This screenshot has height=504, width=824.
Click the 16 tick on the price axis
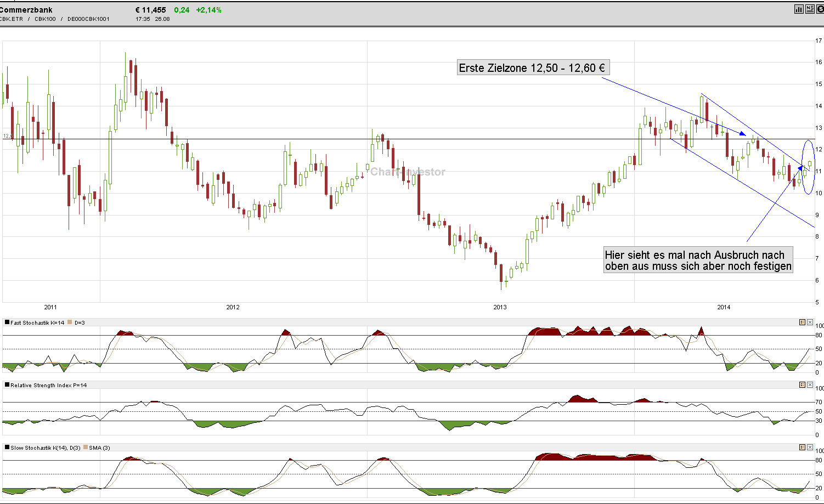[819, 62]
